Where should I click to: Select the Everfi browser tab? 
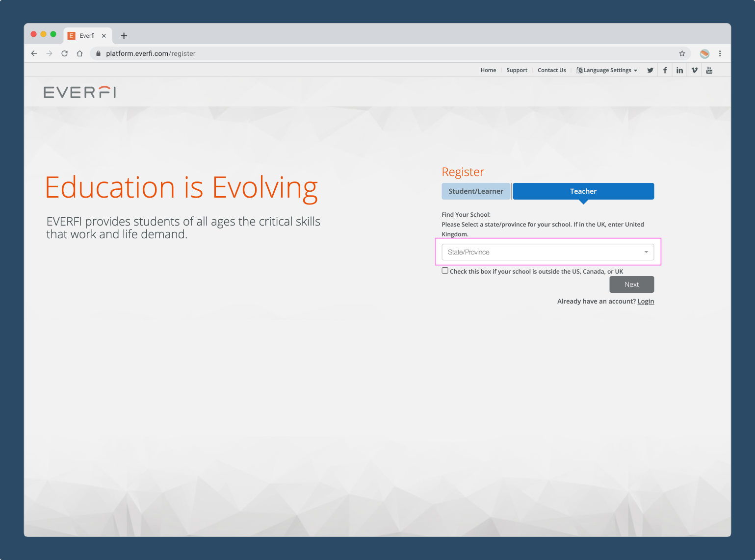(87, 36)
